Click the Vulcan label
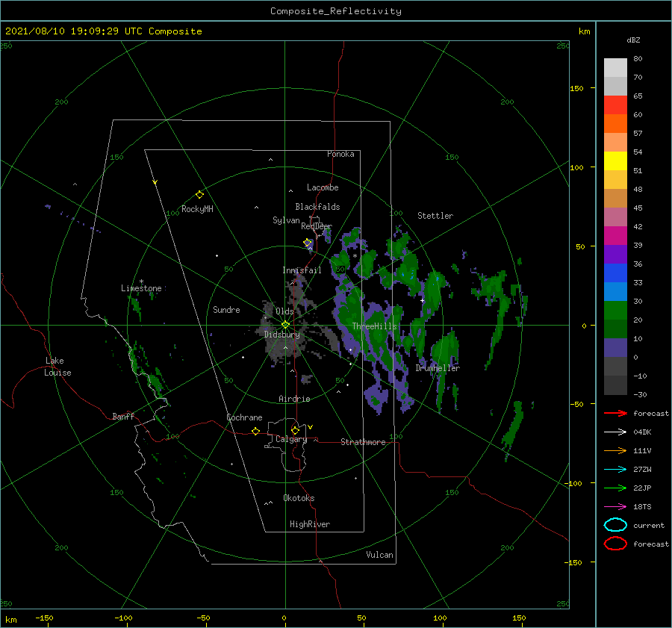672x628 pixels. (379, 555)
